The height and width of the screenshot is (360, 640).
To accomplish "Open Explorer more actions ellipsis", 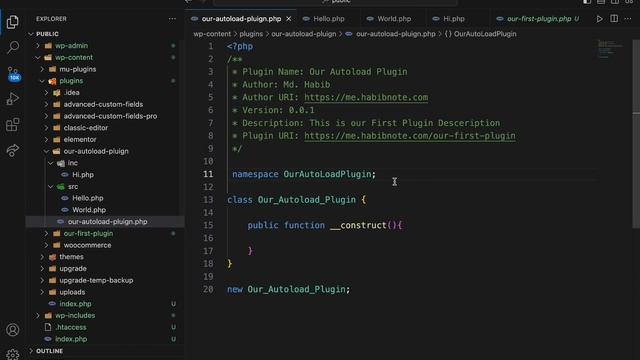I will (x=172, y=19).
